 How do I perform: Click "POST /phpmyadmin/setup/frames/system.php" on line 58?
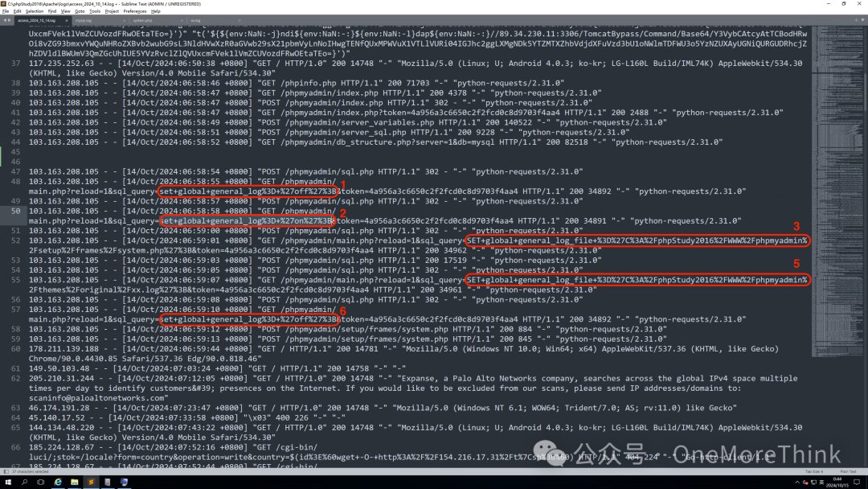tap(355, 329)
